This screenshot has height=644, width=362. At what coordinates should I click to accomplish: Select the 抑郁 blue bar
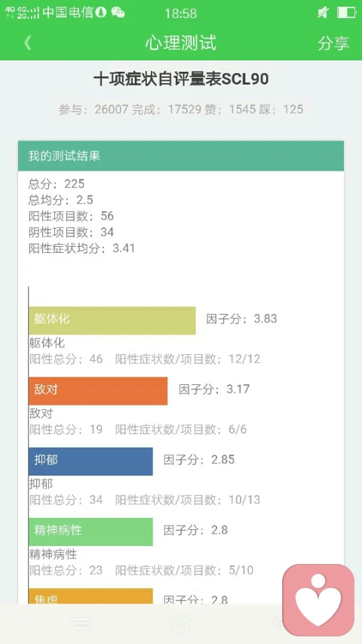click(x=90, y=461)
